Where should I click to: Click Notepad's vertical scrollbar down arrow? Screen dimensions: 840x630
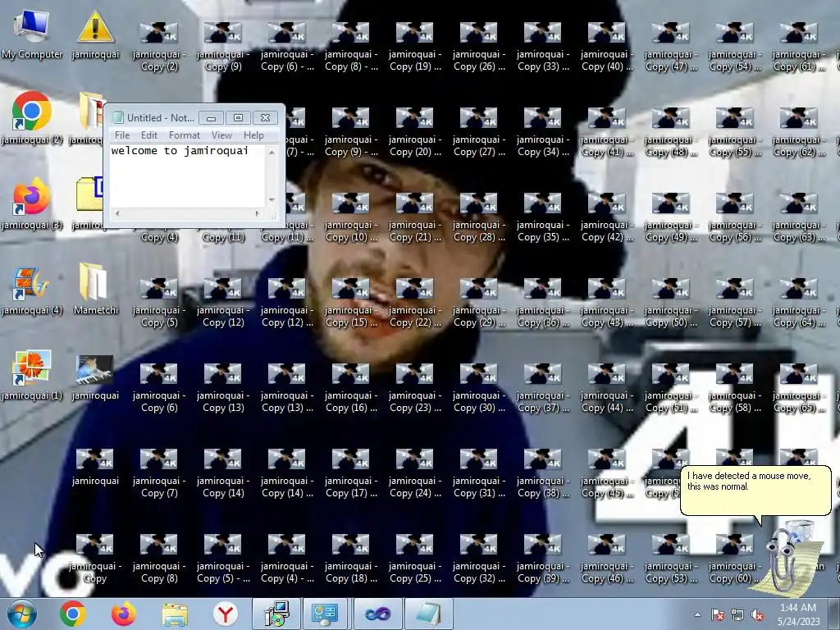coord(272,200)
